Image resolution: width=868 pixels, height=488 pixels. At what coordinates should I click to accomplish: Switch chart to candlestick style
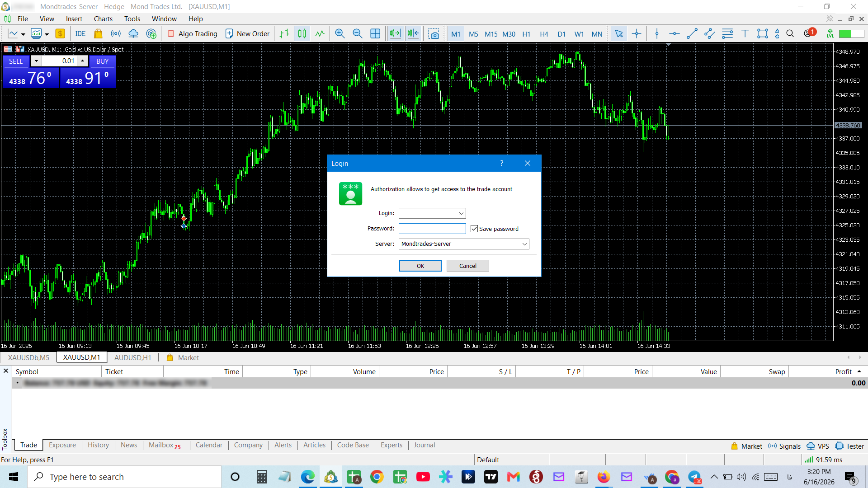point(302,34)
